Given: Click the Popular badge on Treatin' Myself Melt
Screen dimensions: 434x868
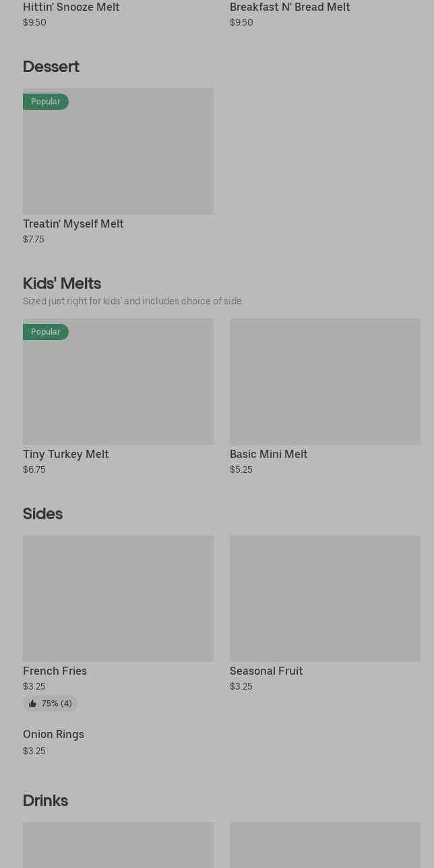Looking at the screenshot, I should (x=46, y=102).
